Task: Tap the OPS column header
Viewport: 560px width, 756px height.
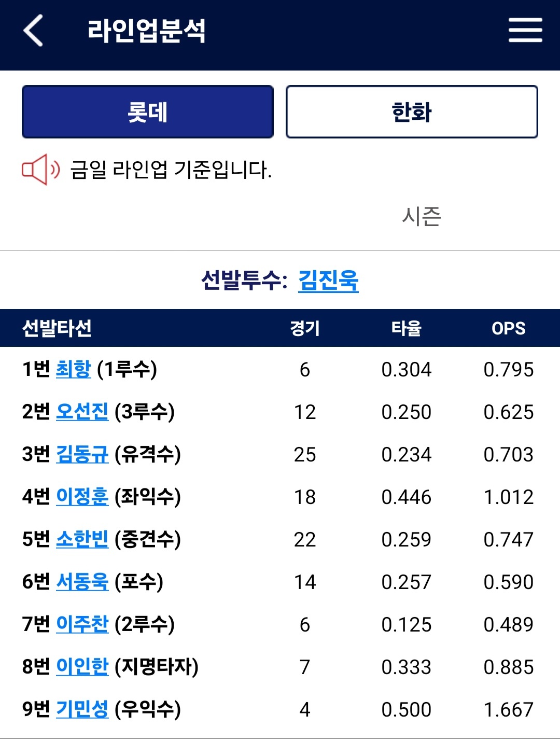Action: click(x=508, y=328)
